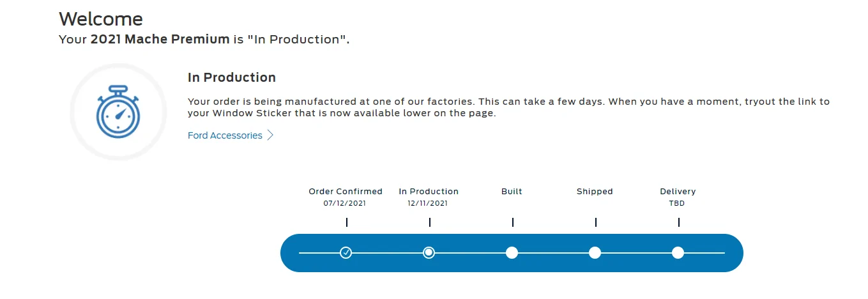
Task: Click the 07/12/2021 order date
Action: 346,203
